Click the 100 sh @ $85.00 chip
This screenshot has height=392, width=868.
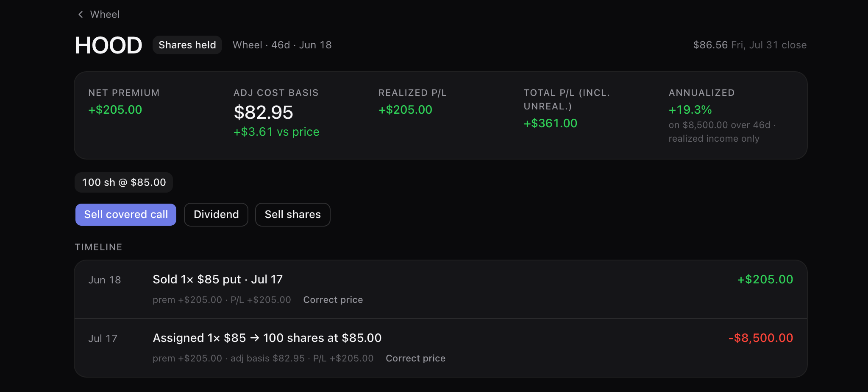tap(124, 182)
